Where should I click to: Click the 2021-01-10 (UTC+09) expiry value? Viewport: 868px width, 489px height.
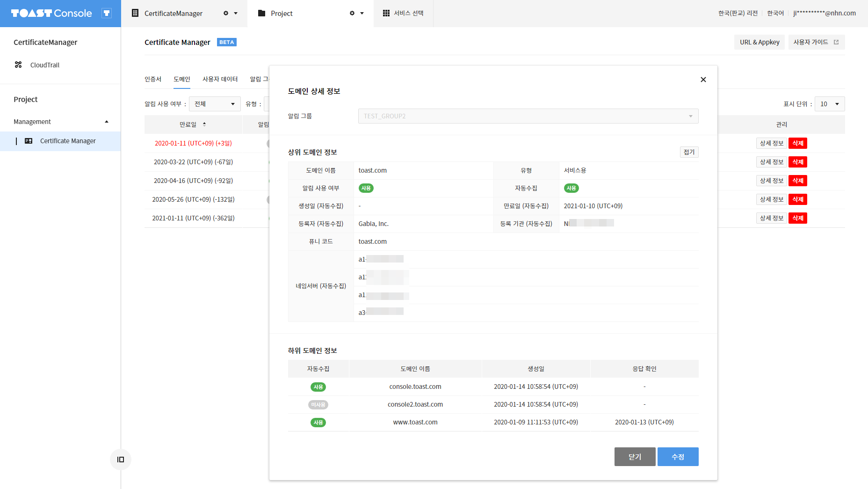click(x=593, y=206)
